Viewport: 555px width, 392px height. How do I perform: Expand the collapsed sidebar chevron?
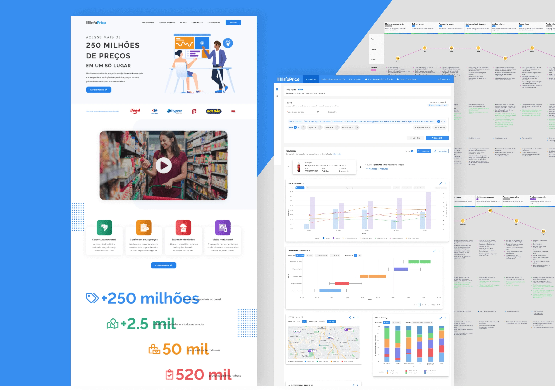pos(277,162)
